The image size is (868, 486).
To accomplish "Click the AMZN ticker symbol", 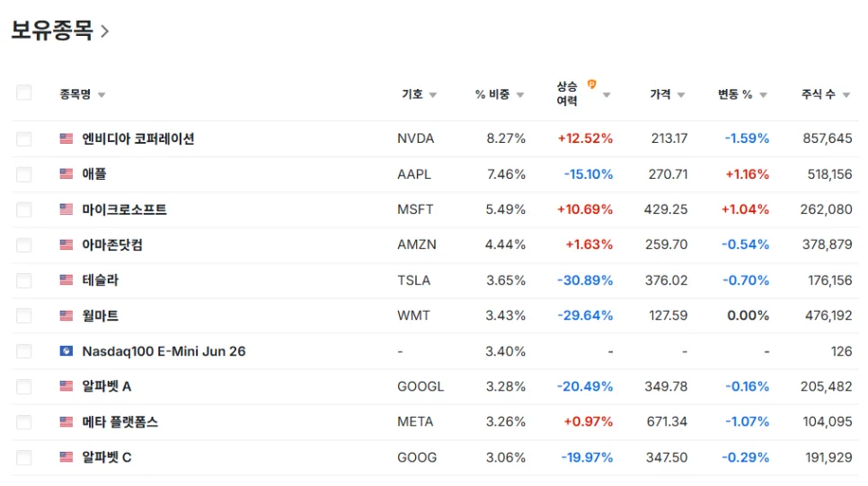I will click(x=417, y=244).
